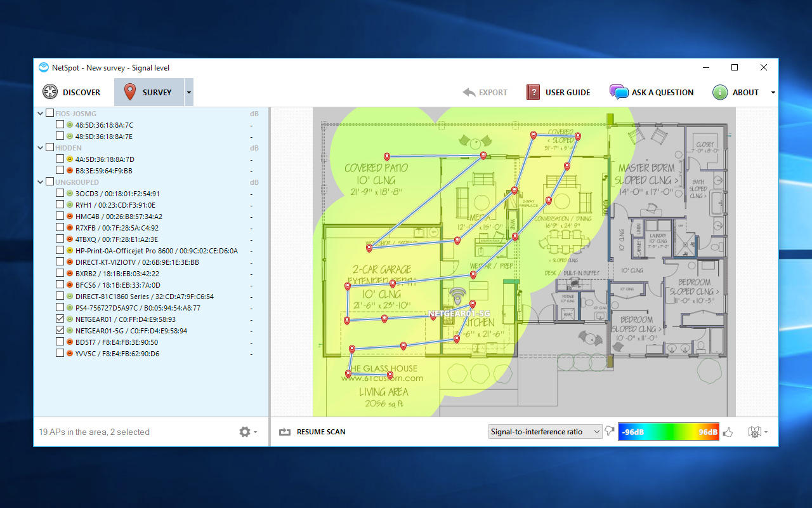
Task: Open the Discover mode
Action: coord(71,92)
